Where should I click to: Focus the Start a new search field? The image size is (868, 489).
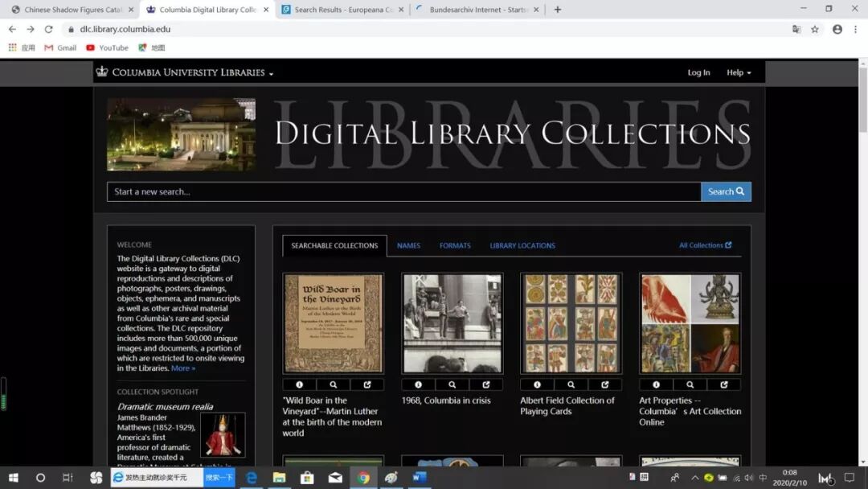[x=404, y=191]
